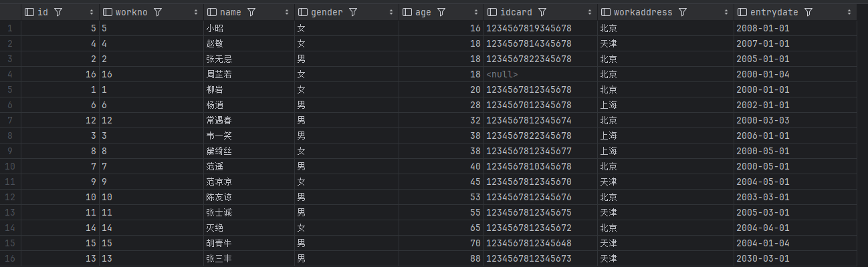The width and height of the screenshot is (868, 267).
Task: Click the table corner select-all cell
Action: click(9, 12)
